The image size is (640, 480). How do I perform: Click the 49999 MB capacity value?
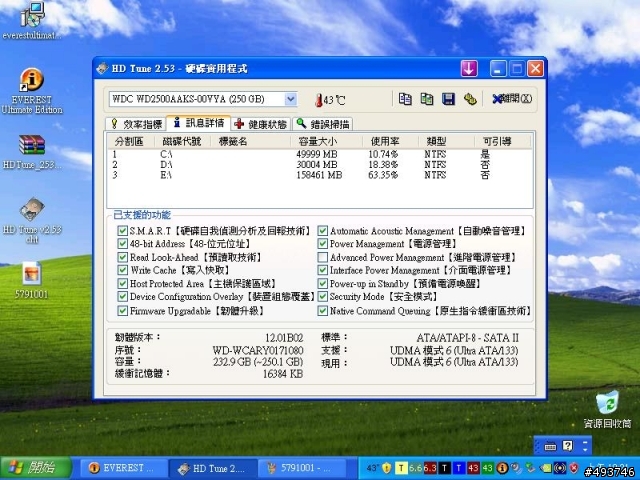tap(317, 154)
